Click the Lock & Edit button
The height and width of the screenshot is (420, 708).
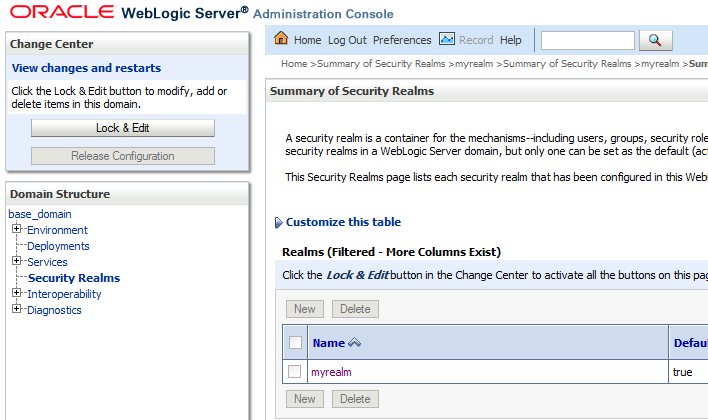123,128
